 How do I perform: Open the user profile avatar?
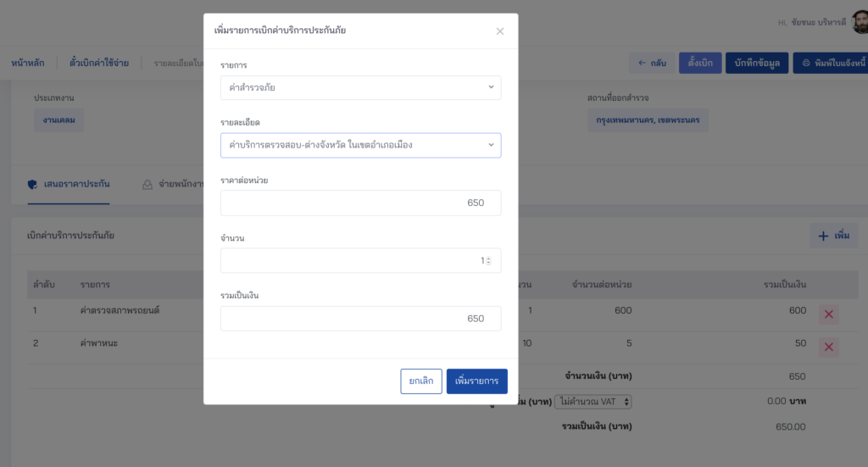tap(860, 22)
